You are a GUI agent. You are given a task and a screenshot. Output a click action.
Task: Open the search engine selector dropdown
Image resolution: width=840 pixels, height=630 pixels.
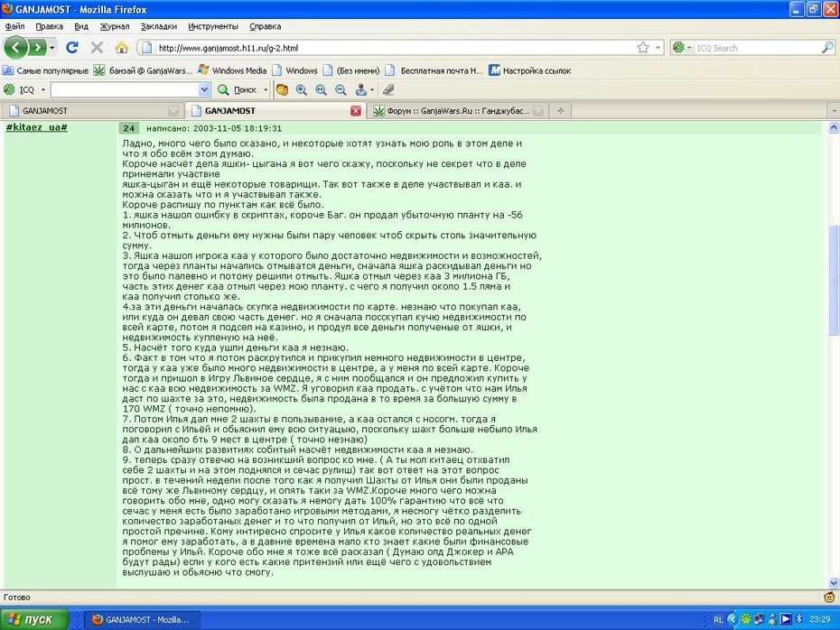[x=689, y=48]
